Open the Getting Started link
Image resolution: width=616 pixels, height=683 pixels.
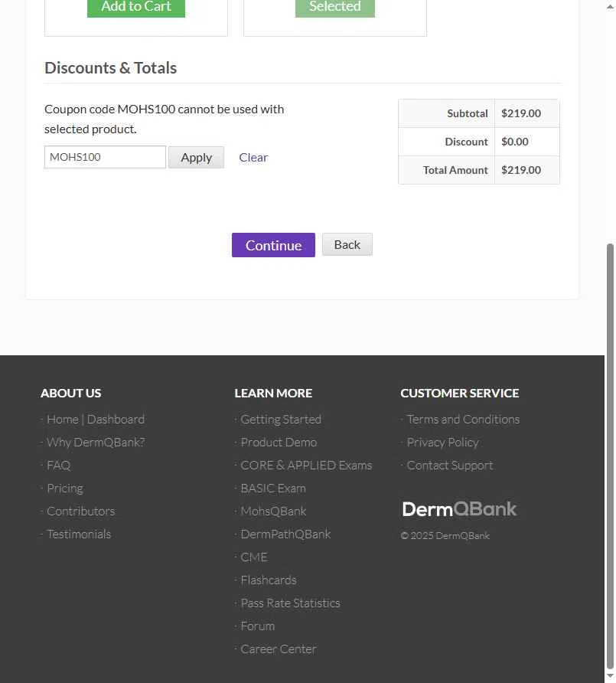281,419
